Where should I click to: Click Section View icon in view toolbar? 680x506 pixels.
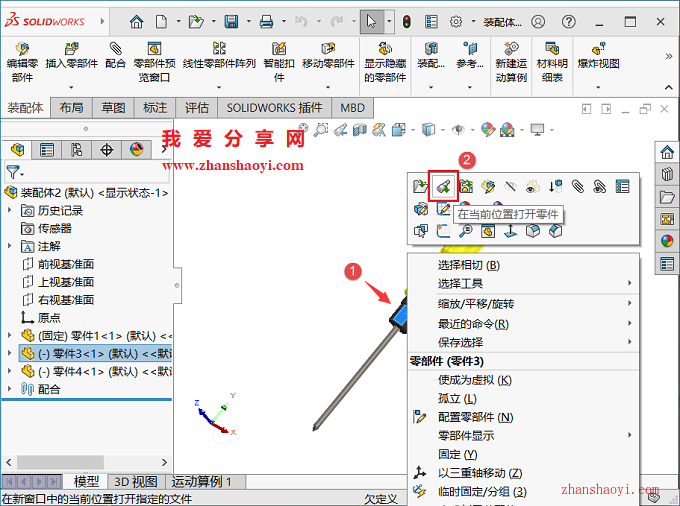tap(360, 130)
